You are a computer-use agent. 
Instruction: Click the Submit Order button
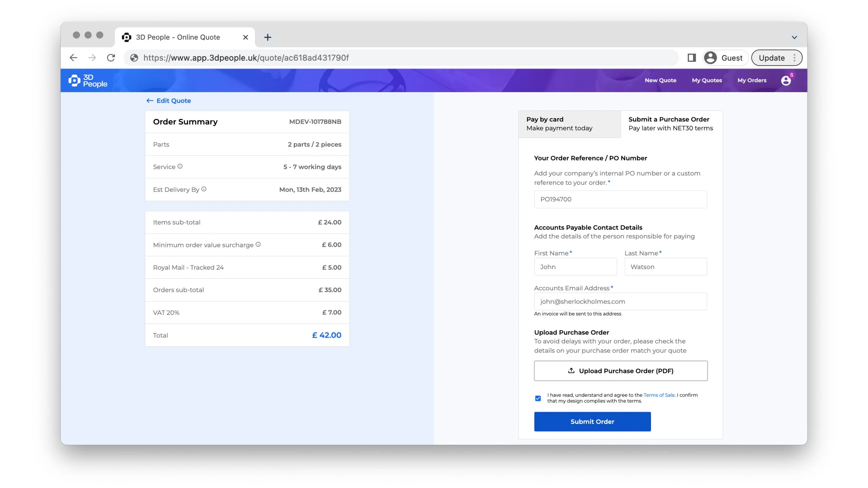592,421
